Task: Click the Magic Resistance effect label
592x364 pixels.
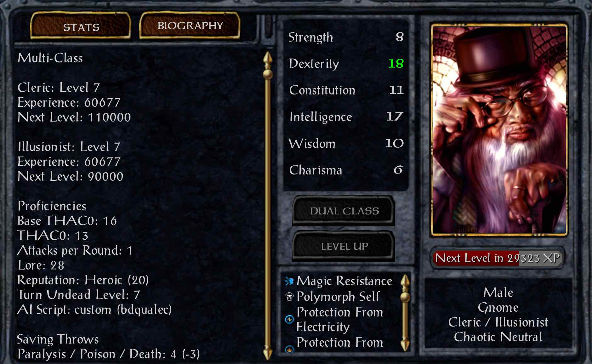Action: (x=344, y=281)
